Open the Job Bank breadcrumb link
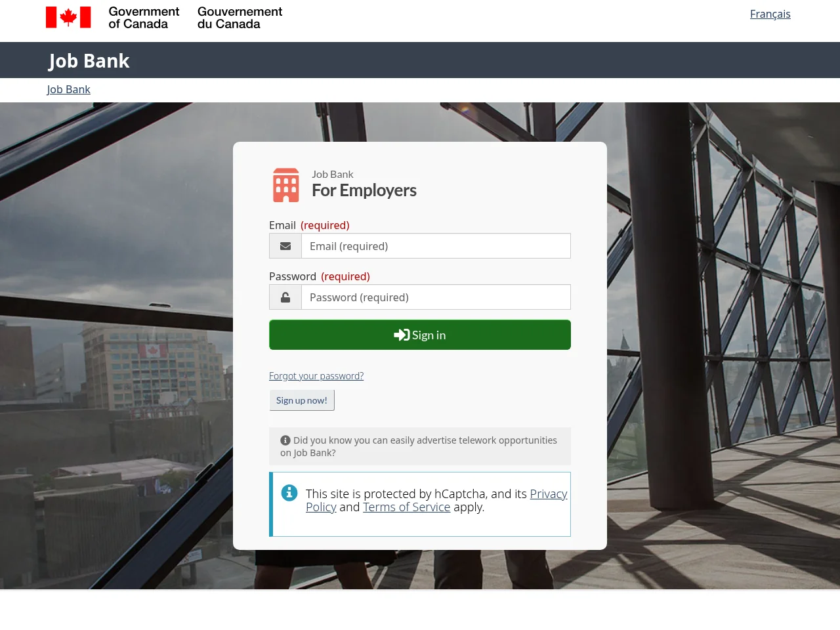This screenshot has width=840, height=630. 69,89
